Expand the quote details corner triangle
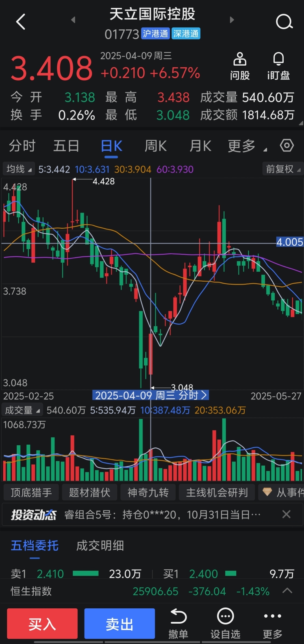Image resolution: width=304 pixels, height=644 pixels. click(x=301, y=123)
